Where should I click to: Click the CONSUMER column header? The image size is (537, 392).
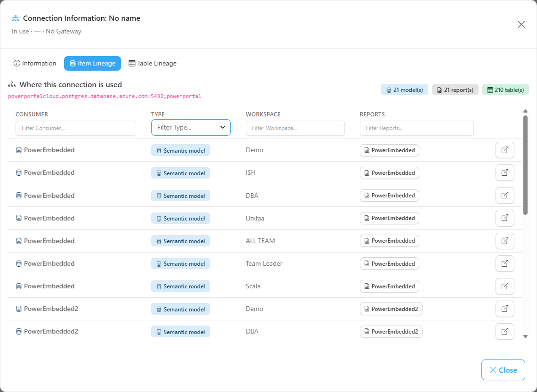point(32,114)
